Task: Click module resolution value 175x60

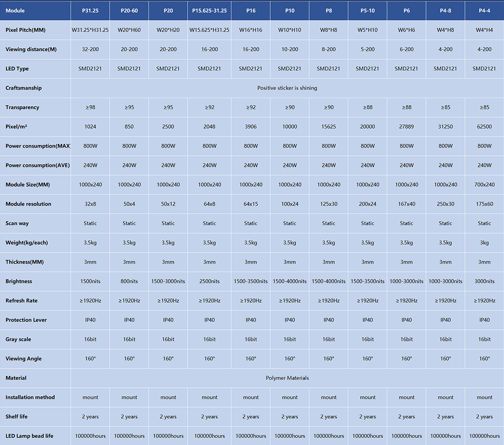Action: [x=484, y=204]
